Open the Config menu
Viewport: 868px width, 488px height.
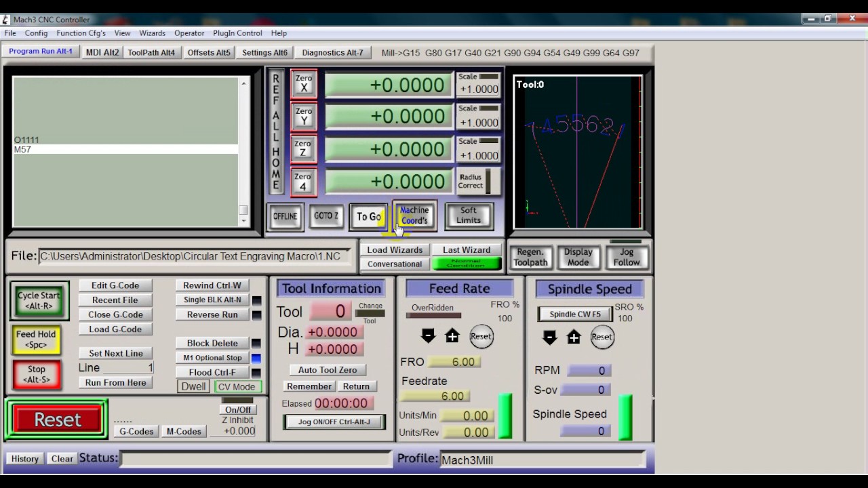[x=36, y=33]
